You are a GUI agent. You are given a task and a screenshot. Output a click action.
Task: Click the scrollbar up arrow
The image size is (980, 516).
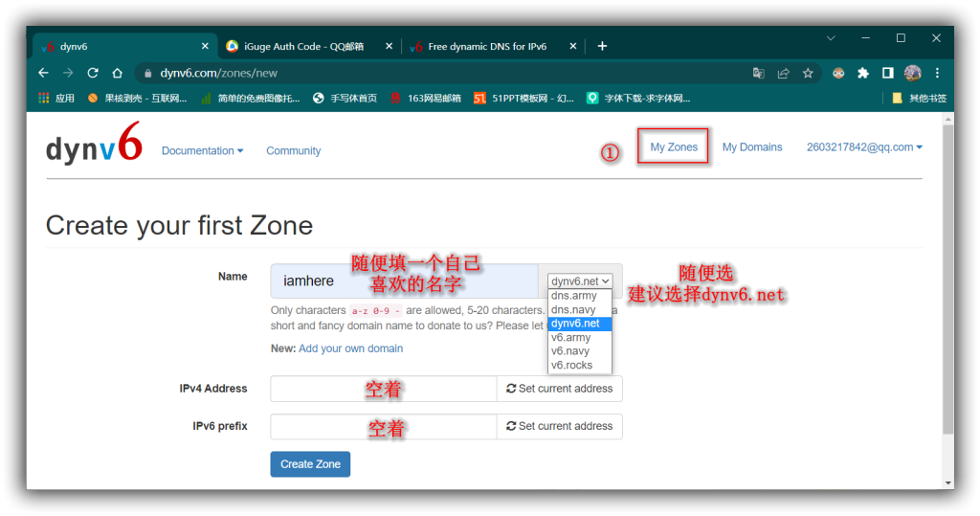(x=948, y=118)
